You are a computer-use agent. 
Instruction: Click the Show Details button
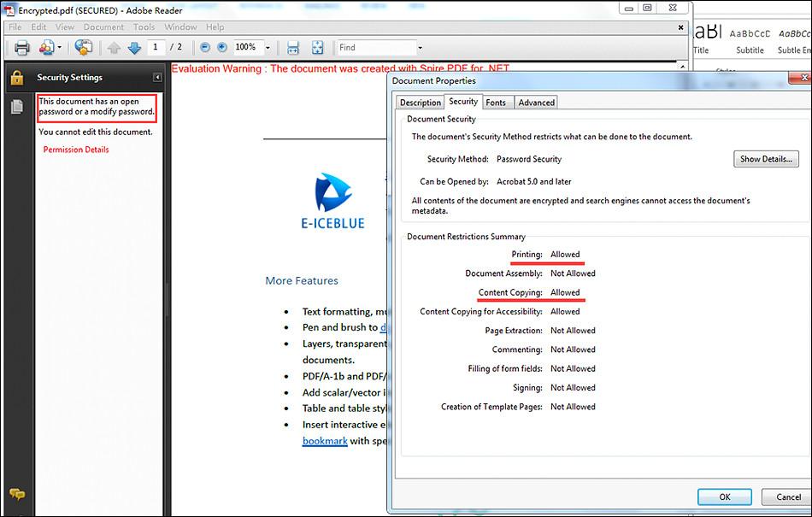click(766, 159)
